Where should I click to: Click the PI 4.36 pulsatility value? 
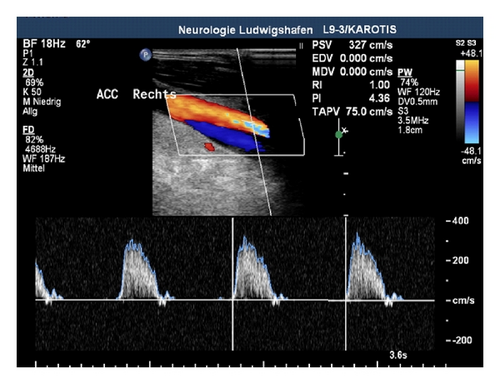tap(351, 98)
